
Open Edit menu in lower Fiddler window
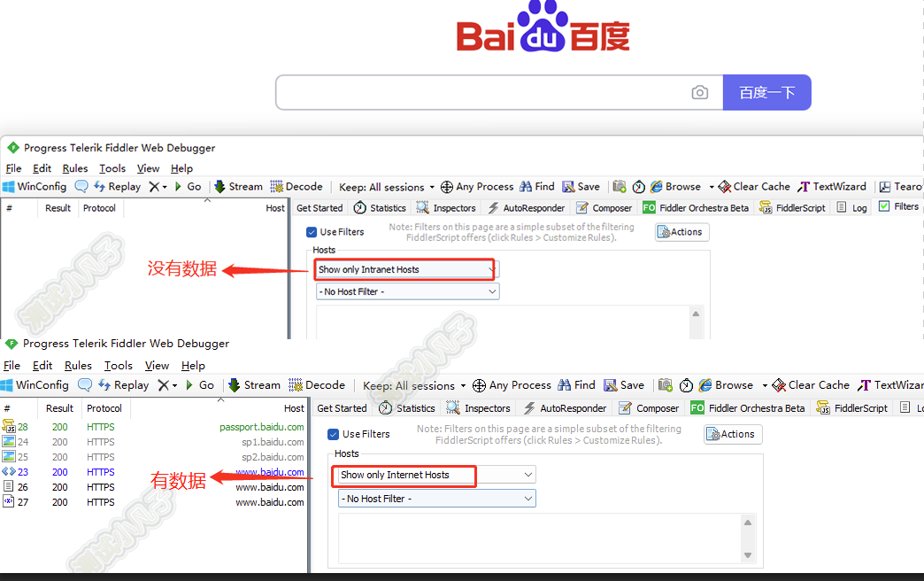coord(42,365)
